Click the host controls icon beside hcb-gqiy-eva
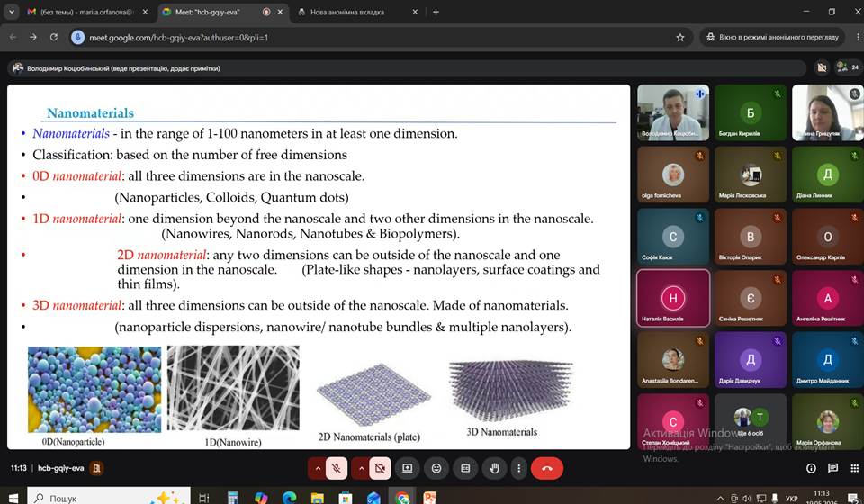 96,468
